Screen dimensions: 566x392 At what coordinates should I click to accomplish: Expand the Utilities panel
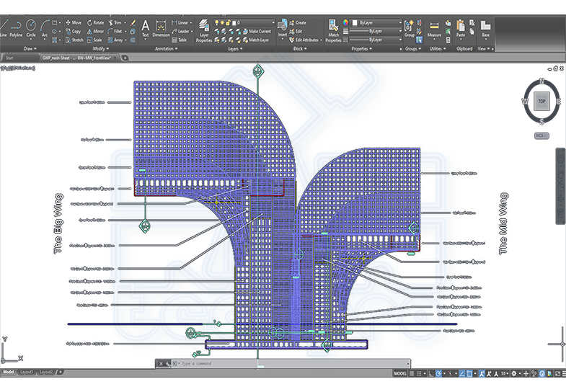438,49
